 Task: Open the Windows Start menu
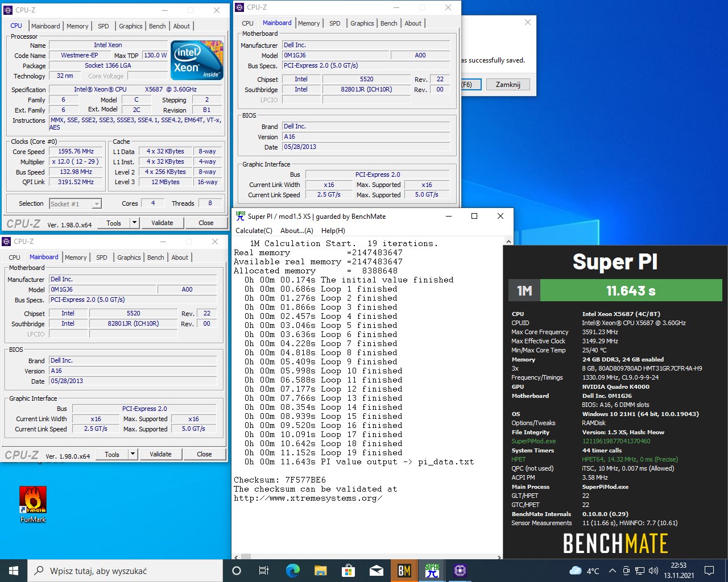tap(14, 571)
